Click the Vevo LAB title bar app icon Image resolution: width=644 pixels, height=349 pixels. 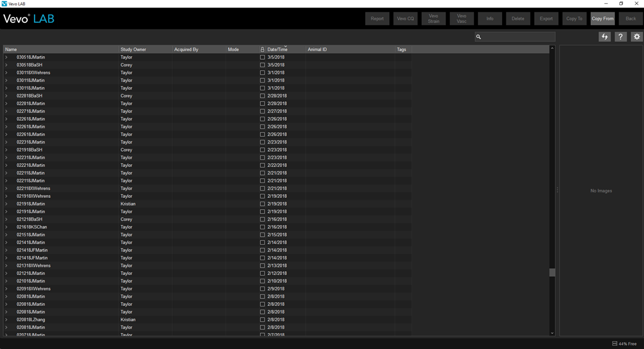[x=4, y=4]
